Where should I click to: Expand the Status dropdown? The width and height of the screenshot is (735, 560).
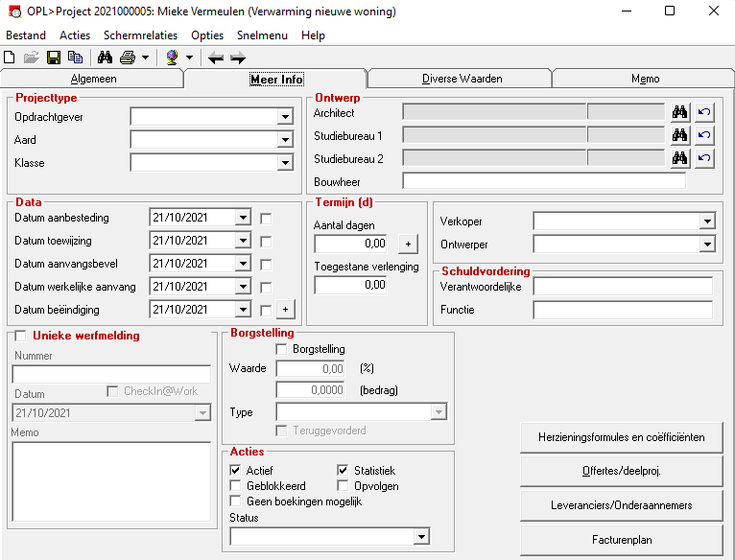pos(421,537)
